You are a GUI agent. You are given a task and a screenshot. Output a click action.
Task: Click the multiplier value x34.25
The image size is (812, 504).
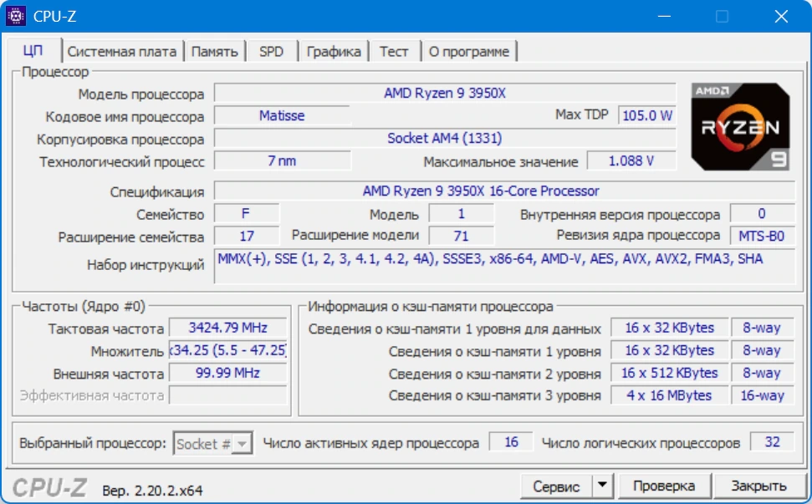coord(227,350)
